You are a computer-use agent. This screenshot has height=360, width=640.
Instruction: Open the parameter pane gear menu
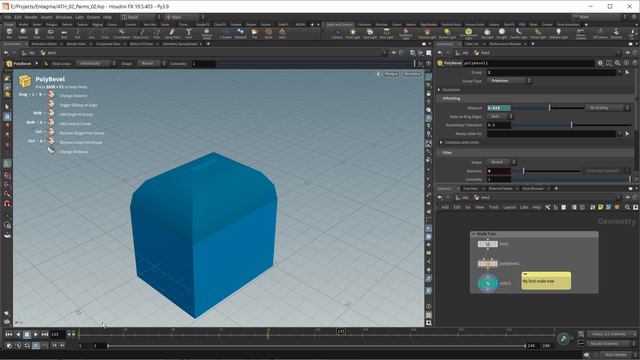tap(600, 63)
